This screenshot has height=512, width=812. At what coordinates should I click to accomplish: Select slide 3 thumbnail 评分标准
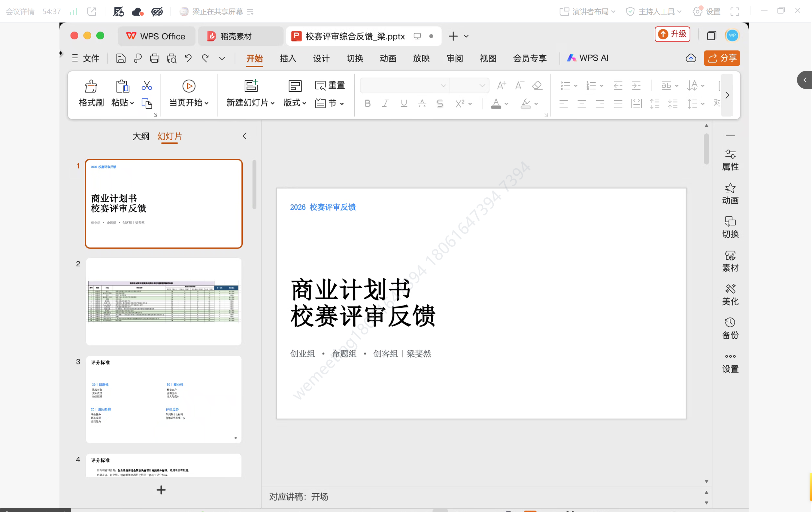pos(164,399)
